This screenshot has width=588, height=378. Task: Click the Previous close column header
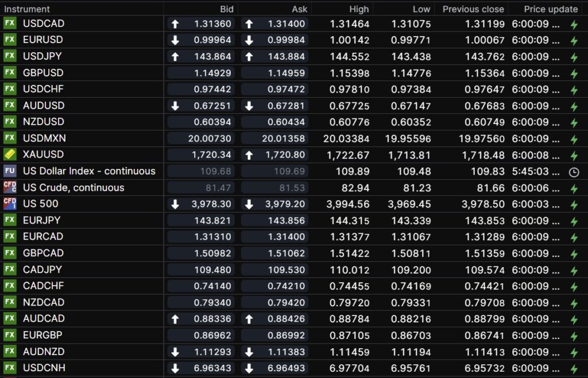click(473, 9)
